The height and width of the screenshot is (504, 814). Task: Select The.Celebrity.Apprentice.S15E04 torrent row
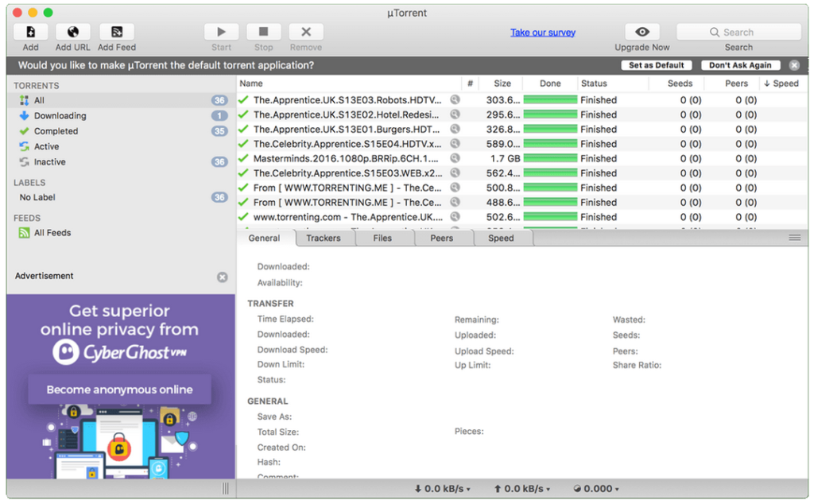pyautogui.click(x=521, y=144)
